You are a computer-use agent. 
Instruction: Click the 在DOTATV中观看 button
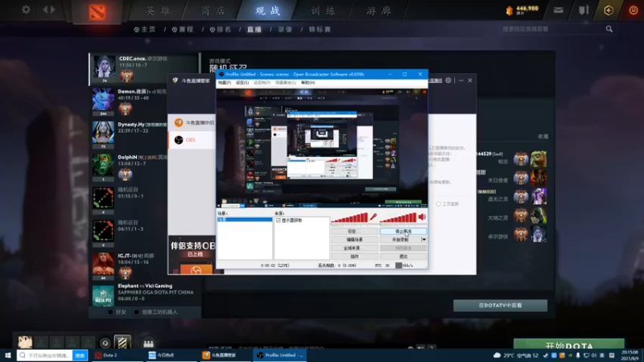[500, 306]
